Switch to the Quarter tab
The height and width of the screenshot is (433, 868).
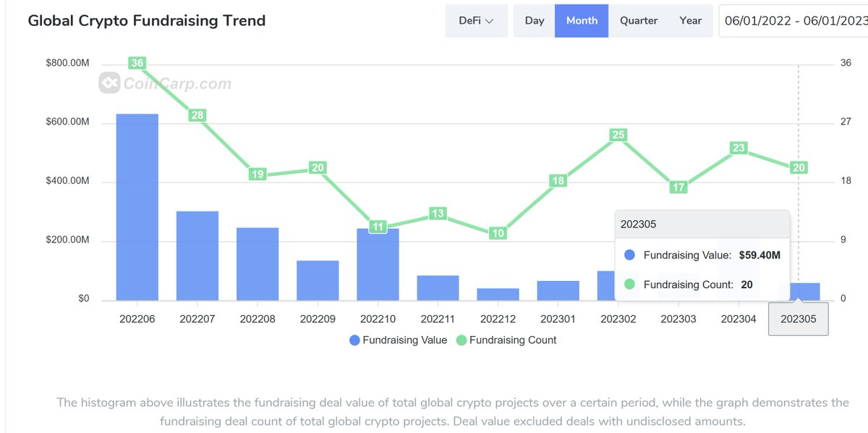coord(638,20)
